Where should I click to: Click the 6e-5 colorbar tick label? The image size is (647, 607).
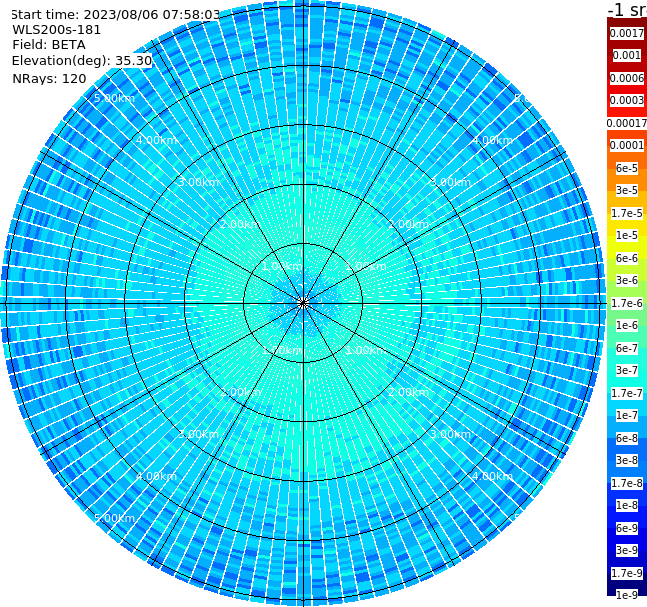coord(627,168)
